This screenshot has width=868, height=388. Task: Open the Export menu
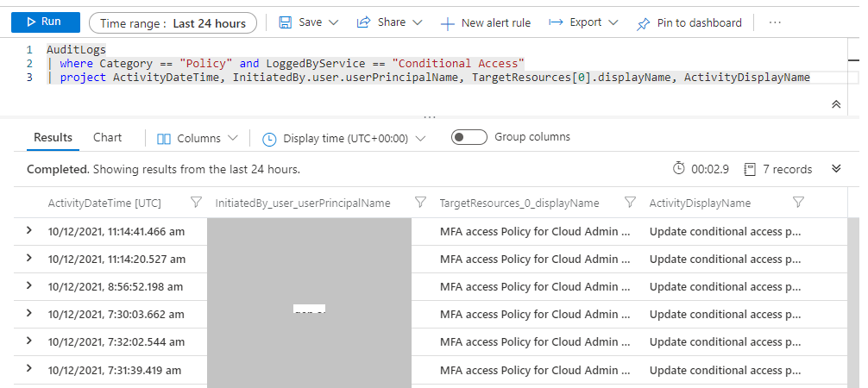(582, 22)
